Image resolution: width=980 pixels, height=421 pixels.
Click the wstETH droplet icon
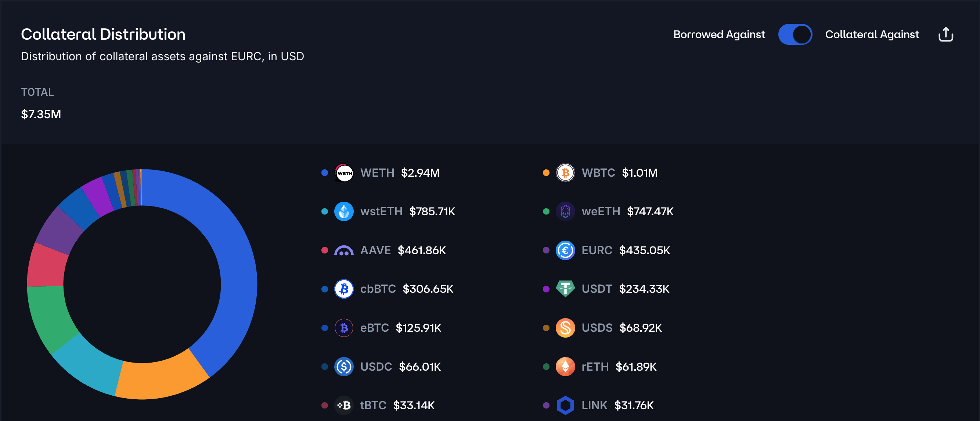(344, 211)
